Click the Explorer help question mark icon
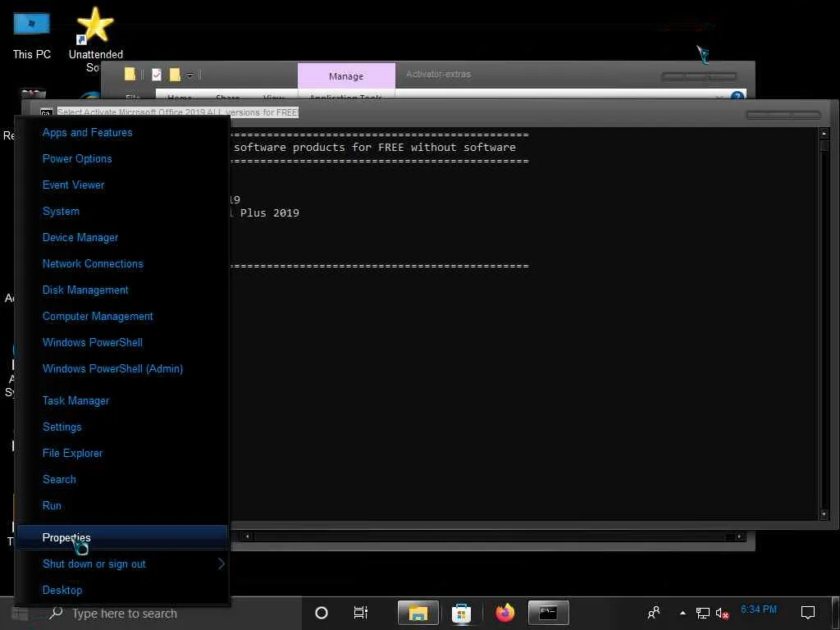 pos(737,97)
